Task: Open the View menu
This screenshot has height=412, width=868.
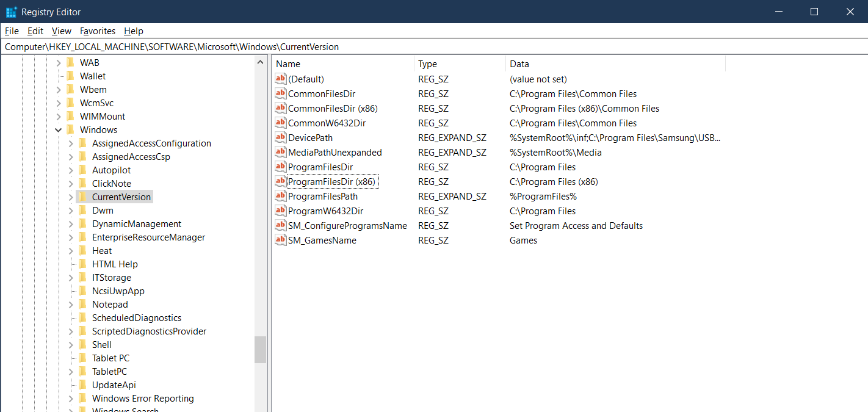Action: click(61, 31)
